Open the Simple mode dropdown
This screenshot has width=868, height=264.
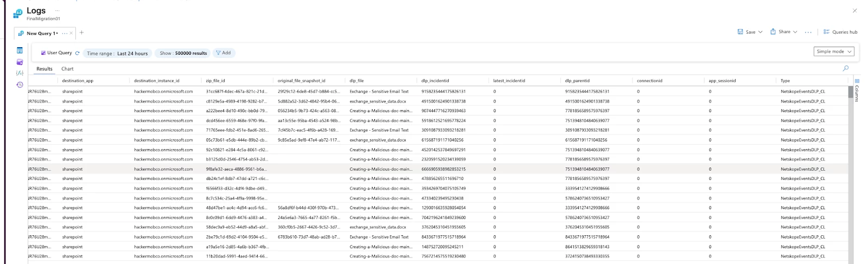coord(834,51)
